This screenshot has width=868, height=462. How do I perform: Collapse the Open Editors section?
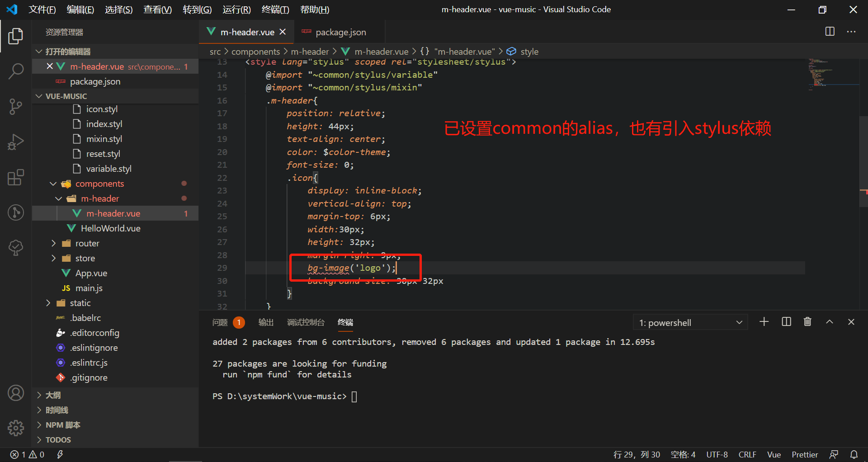coord(39,52)
